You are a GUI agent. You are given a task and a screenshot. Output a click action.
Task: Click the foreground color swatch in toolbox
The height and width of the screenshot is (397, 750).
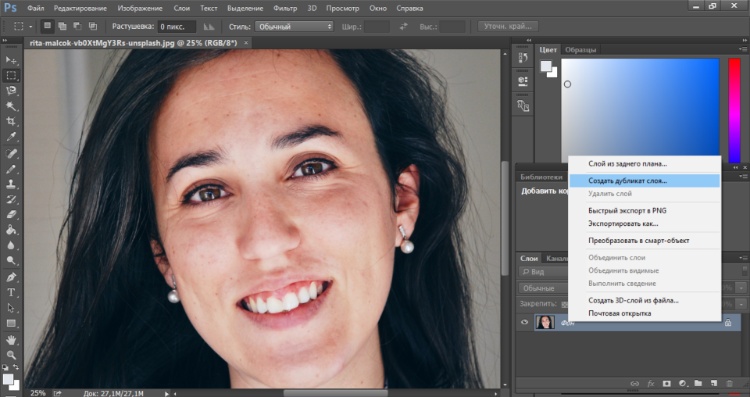pos(8,379)
